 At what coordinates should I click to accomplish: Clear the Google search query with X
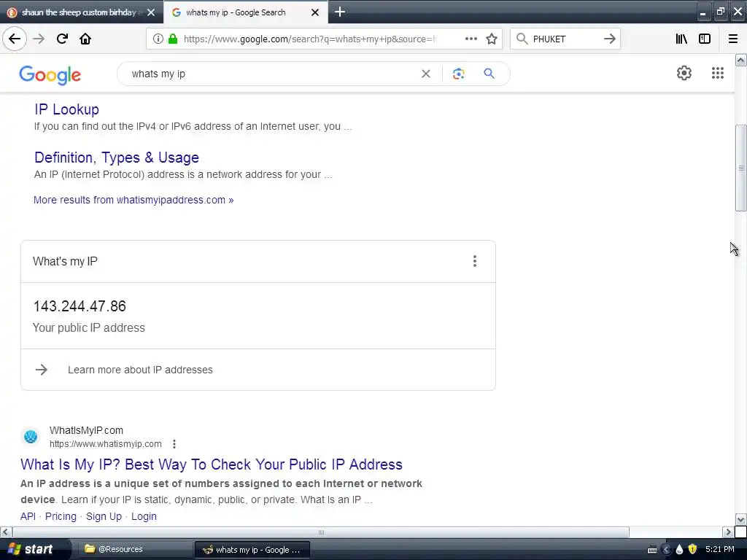click(x=426, y=74)
